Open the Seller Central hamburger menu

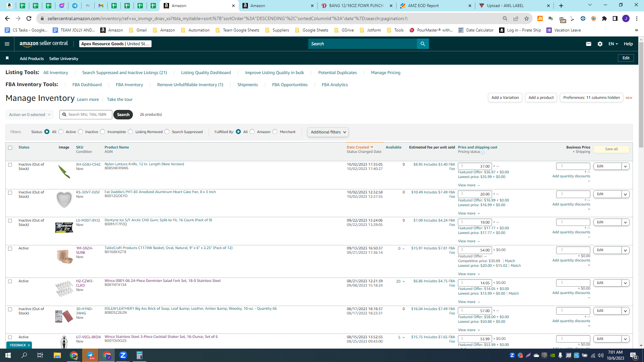[x=7, y=44]
